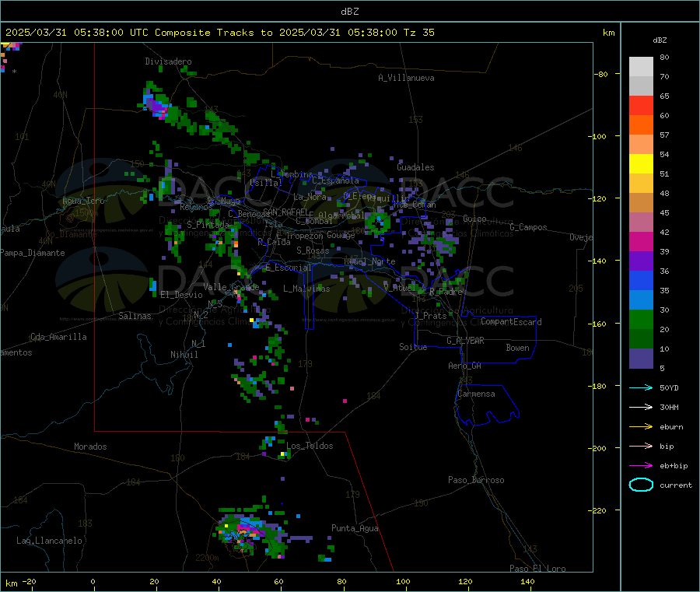700x592 pixels.
Task: Click the eb+bip magenta arrow legend icon
Action: [641, 465]
